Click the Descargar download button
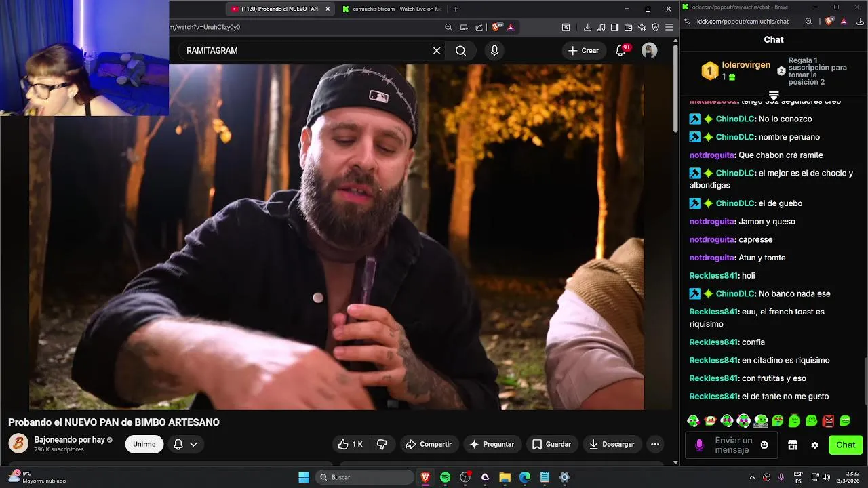Screen dimensions: 868x488 612,445
